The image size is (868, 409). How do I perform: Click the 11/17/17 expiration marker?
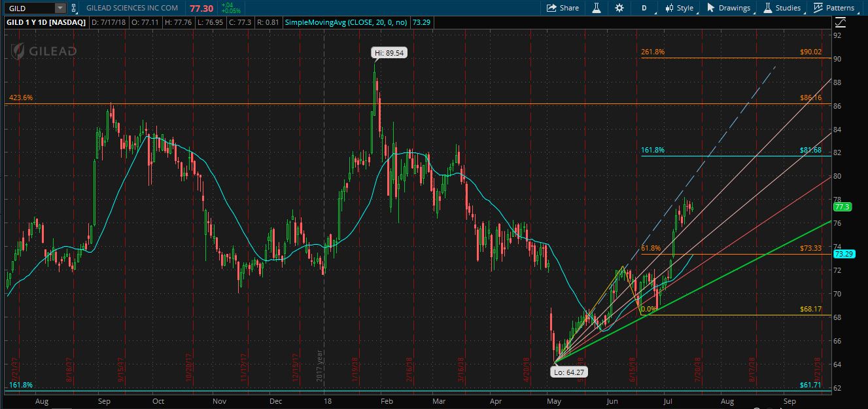tap(243, 368)
